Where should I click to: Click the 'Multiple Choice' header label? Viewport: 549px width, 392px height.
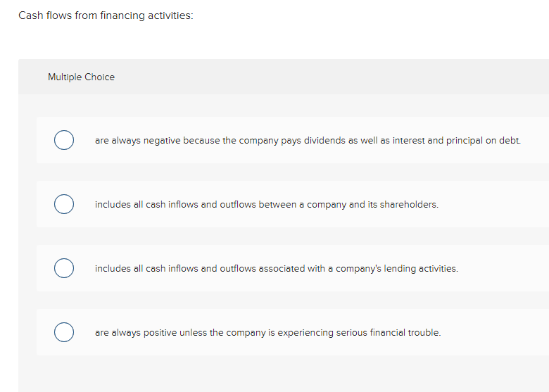point(81,77)
